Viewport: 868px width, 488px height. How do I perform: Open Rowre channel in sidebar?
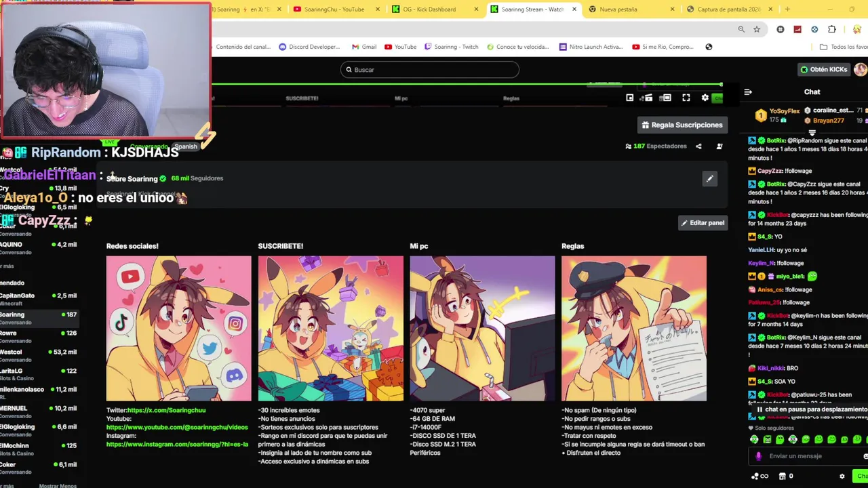(x=39, y=336)
